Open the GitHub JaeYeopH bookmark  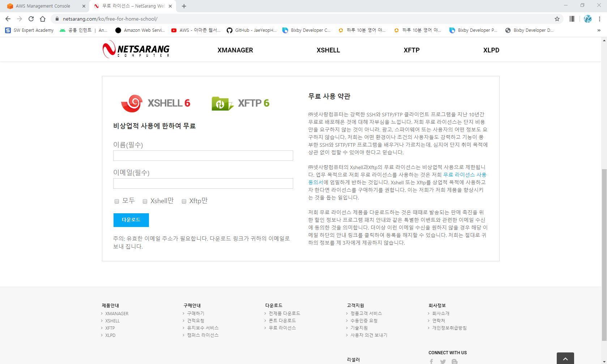click(252, 30)
